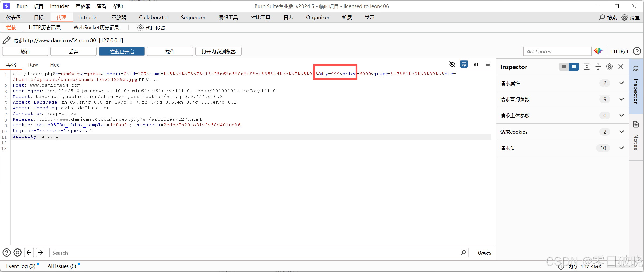Switch to Sequencer tab
The image size is (644, 272).
[x=193, y=18]
